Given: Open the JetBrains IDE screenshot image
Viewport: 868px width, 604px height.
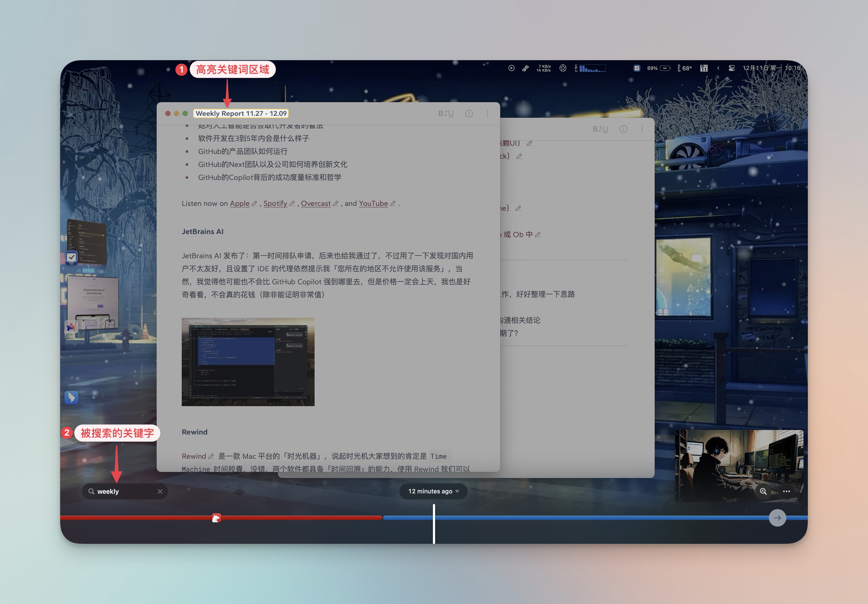Looking at the screenshot, I should pos(248,362).
